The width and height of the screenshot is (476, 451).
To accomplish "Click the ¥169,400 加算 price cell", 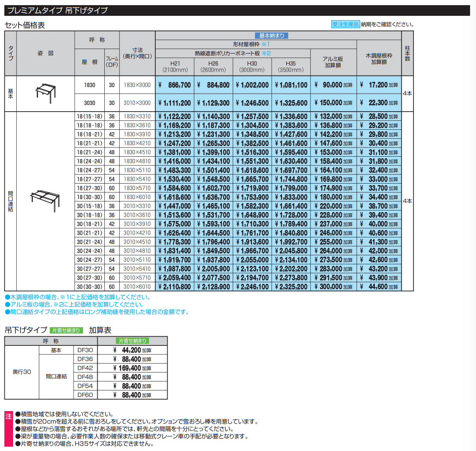I will [132, 368].
